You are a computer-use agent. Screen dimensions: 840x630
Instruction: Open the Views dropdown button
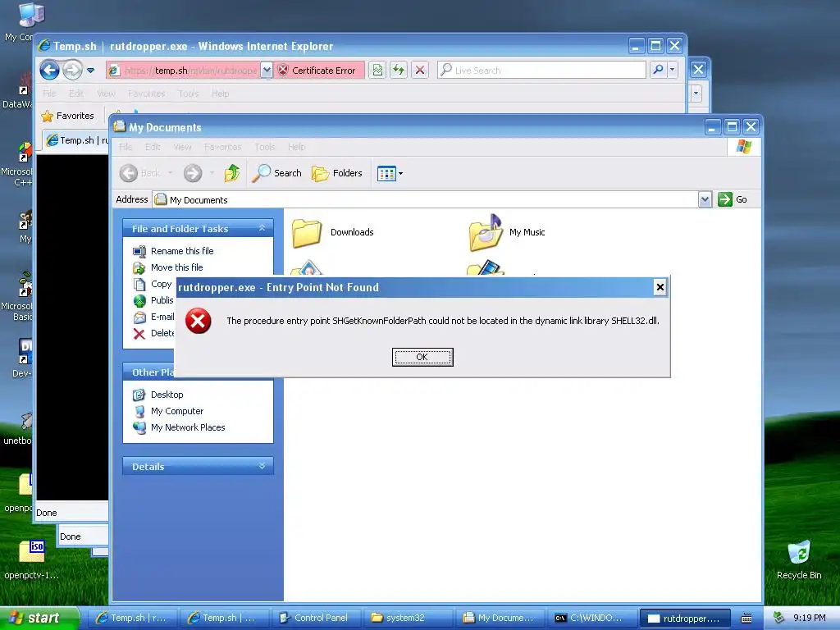390,173
